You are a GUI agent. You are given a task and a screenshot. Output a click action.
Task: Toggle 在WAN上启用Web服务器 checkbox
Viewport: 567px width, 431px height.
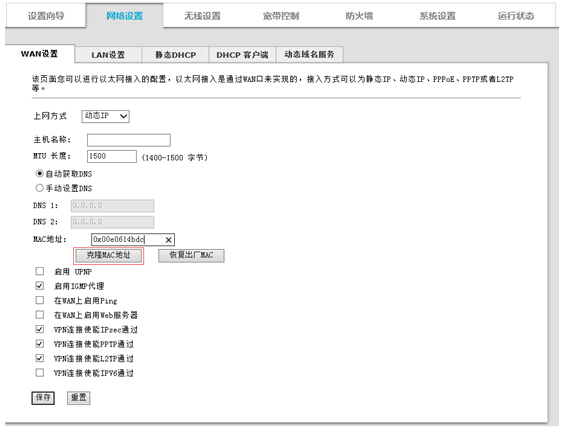coord(40,315)
